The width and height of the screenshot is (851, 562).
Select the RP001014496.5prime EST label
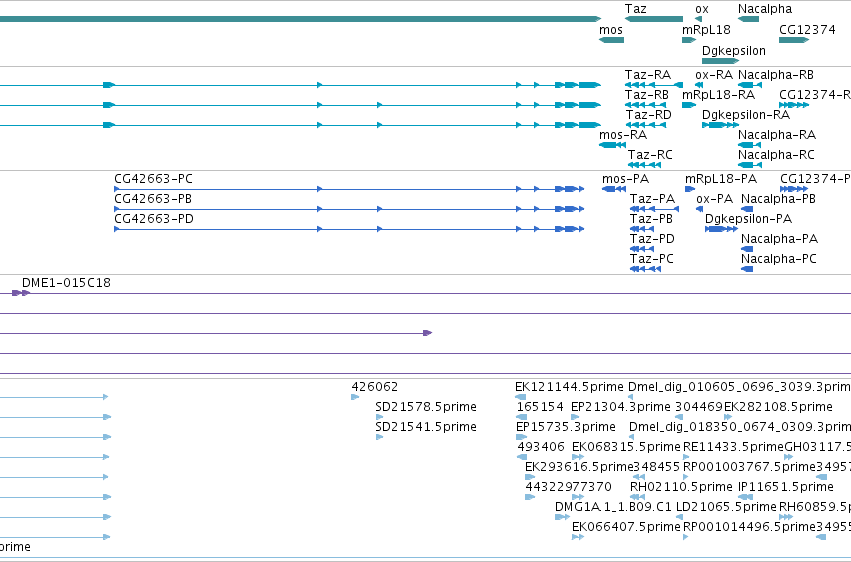[749, 527]
